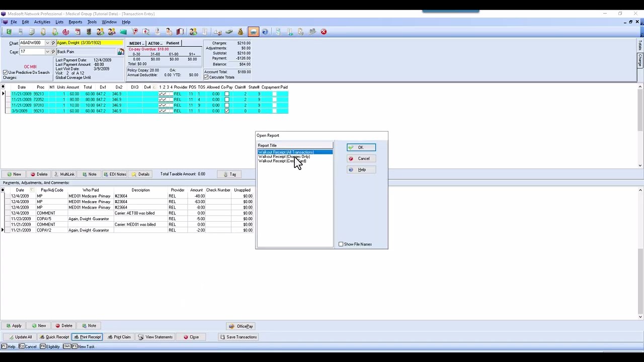Click the Chart lookup magnifier button

point(53,43)
